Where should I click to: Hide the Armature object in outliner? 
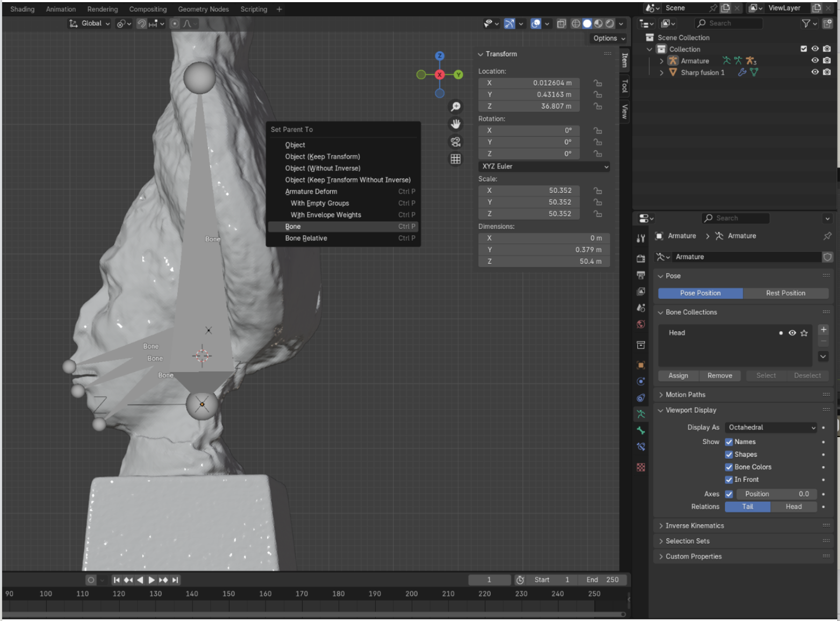click(815, 61)
